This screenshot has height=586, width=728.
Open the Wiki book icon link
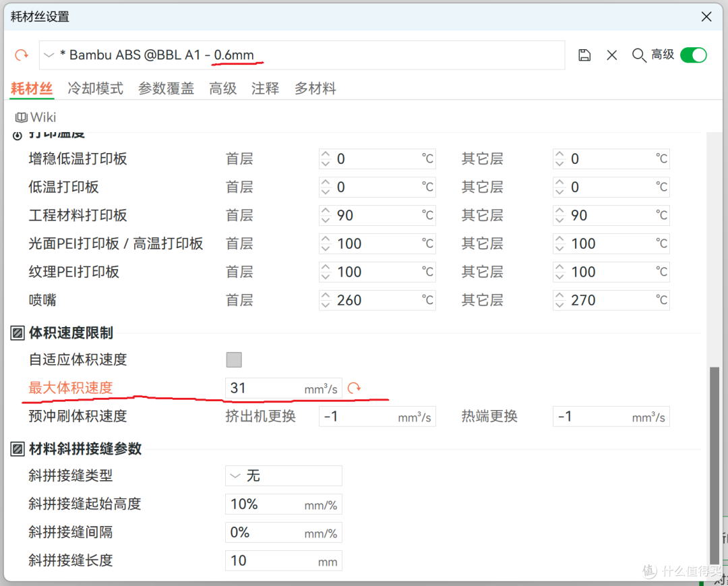click(x=21, y=117)
